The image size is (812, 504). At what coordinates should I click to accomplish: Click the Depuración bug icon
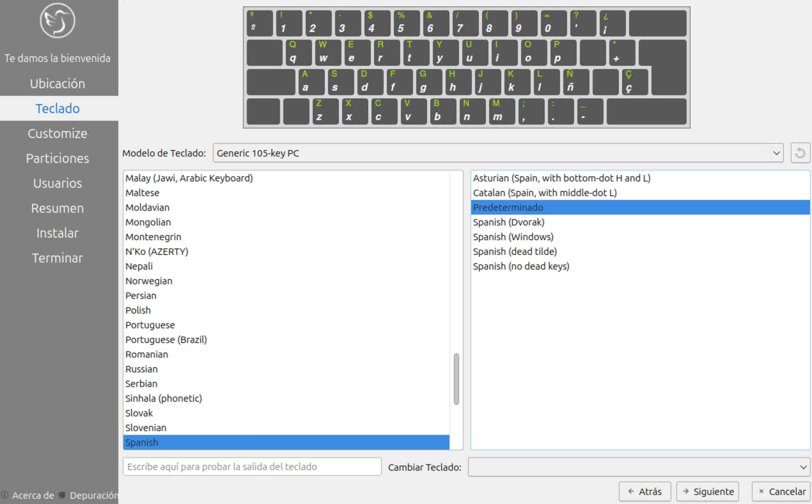click(x=62, y=495)
